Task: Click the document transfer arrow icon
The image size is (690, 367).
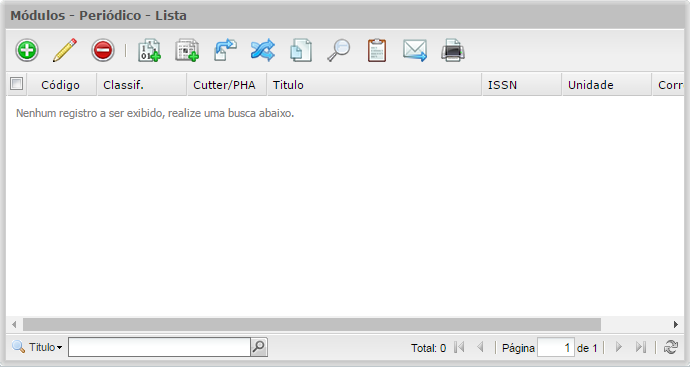Action: tap(225, 50)
